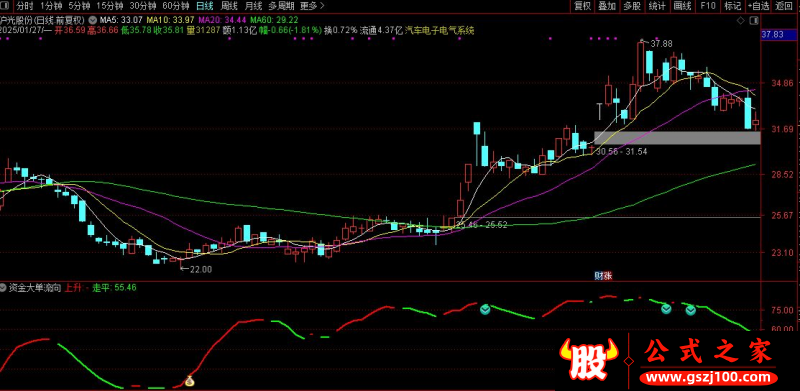Expand the 资金大单流向 indicator dropdown
Screen dimensions: 800x391
(4, 287)
